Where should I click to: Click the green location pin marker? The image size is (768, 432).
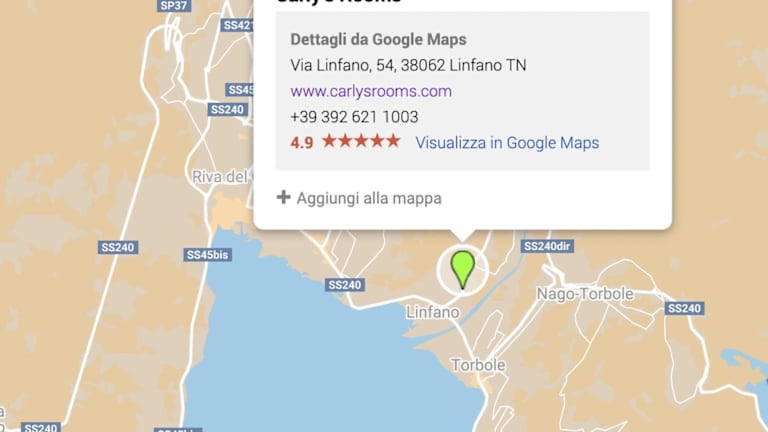point(462,269)
